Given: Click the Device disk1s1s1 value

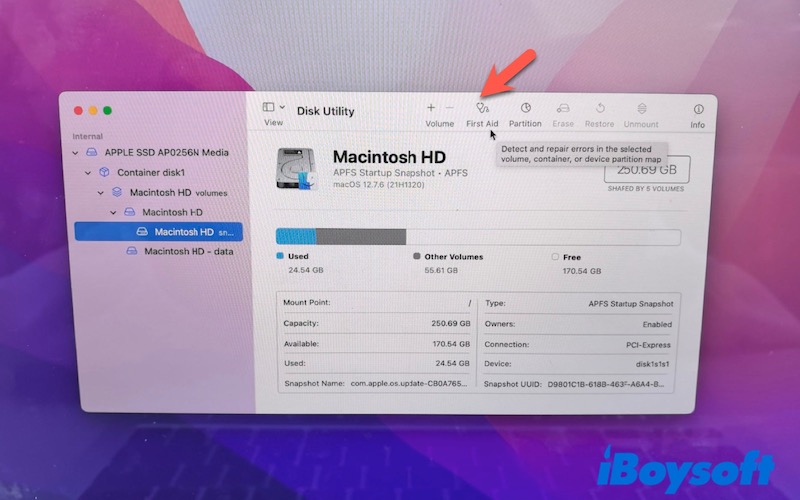Looking at the screenshot, I should click(x=653, y=364).
